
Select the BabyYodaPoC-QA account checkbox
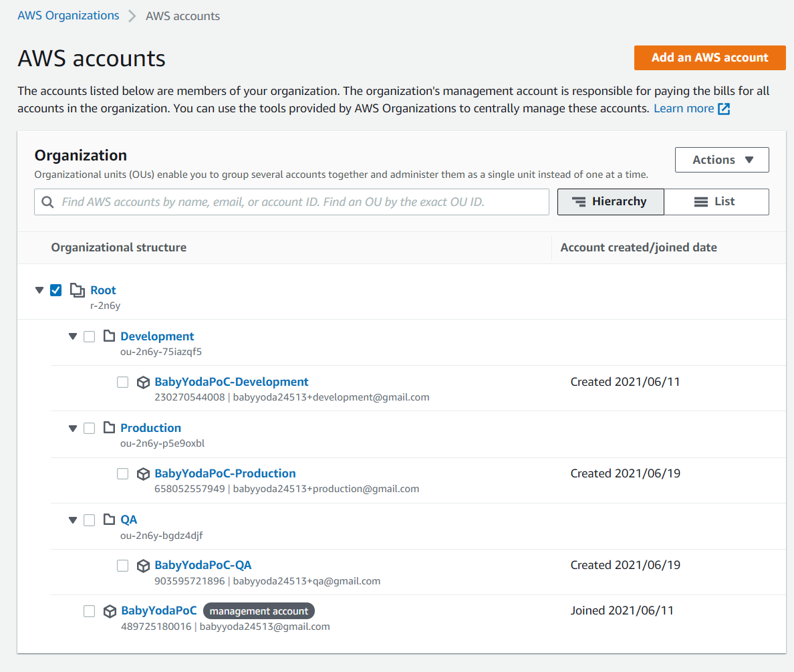coord(122,566)
